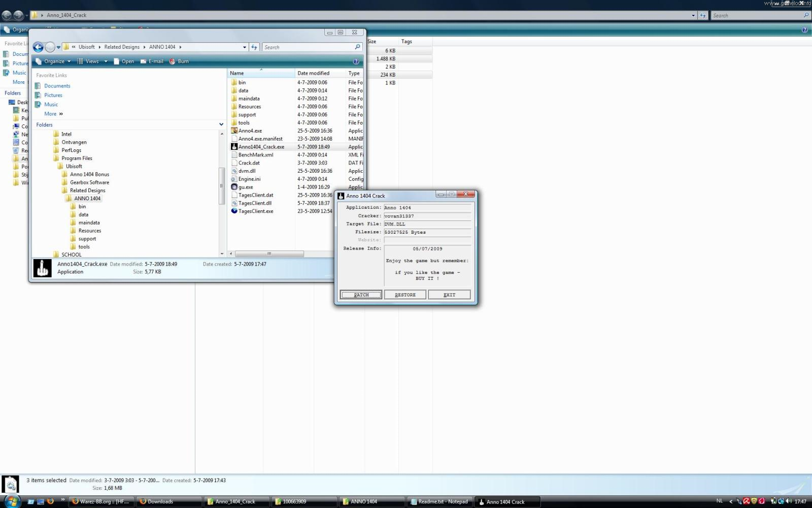The width and height of the screenshot is (812, 508).
Task: Open the Recent Pages dropdown beside Forward button
Action: [58, 48]
